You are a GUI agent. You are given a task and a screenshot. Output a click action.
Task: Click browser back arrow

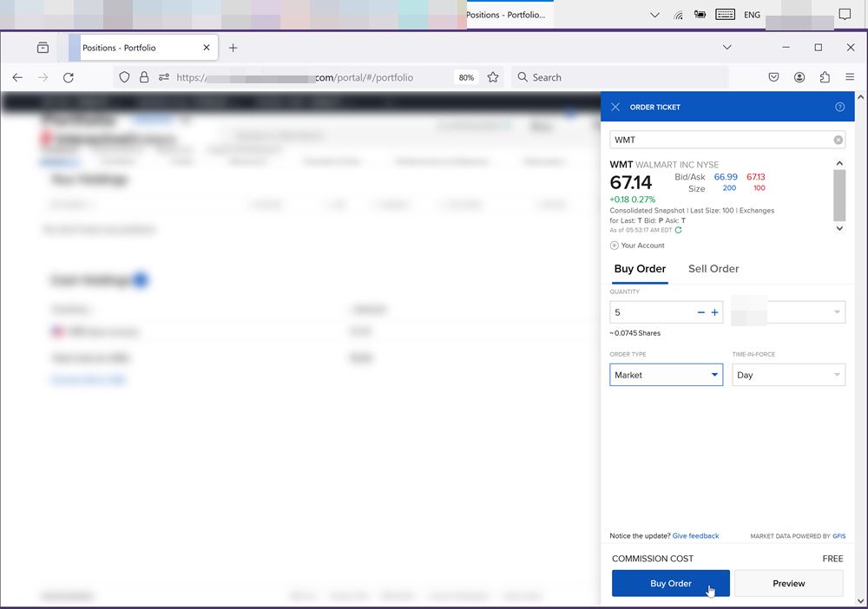[x=17, y=77]
